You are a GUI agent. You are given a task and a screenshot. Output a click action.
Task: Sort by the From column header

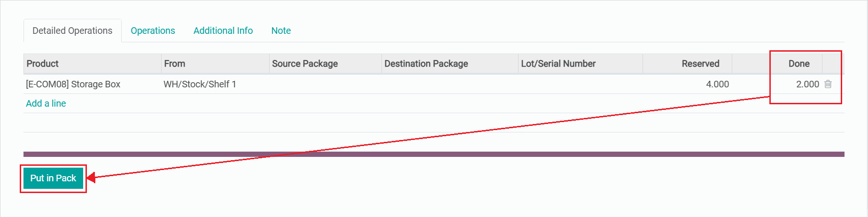(x=175, y=63)
